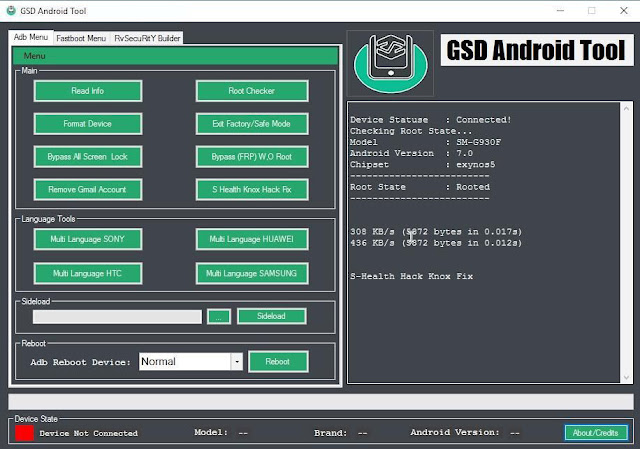The width and height of the screenshot is (640, 449).
Task: Click Multi Language SONY button
Action: pyautogui.click(x=88, y=239)
